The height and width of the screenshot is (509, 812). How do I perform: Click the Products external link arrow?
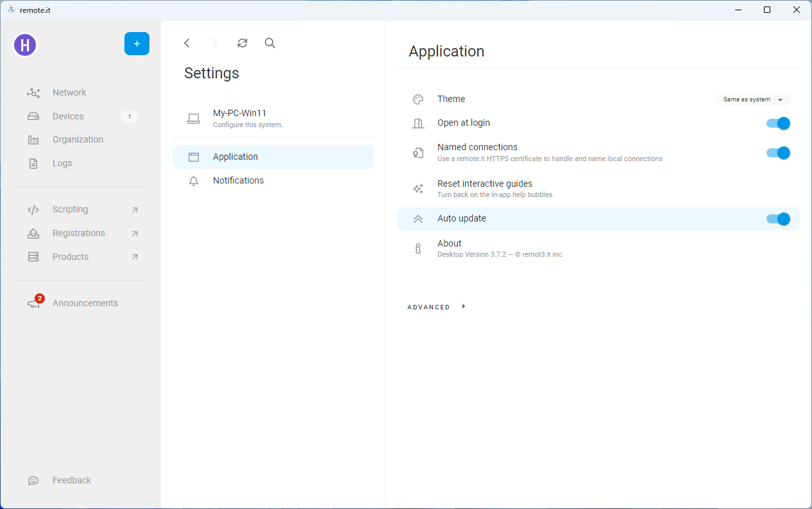(x=135, y=257)
